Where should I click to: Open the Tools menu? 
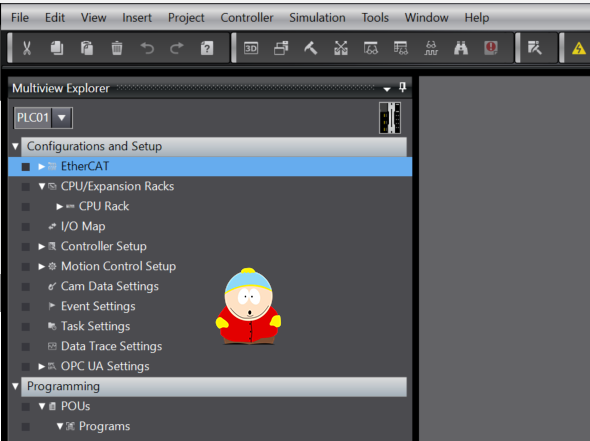click(375, 18)
